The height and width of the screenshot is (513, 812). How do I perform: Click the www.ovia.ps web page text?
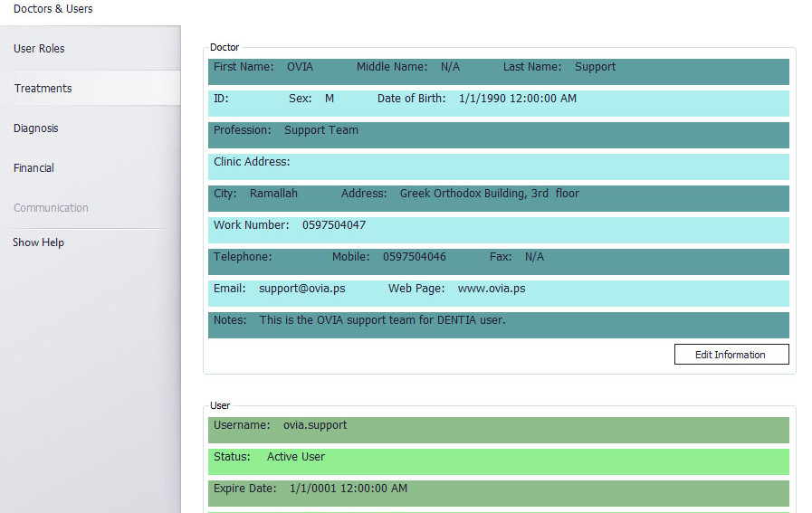tap(491, 289)
